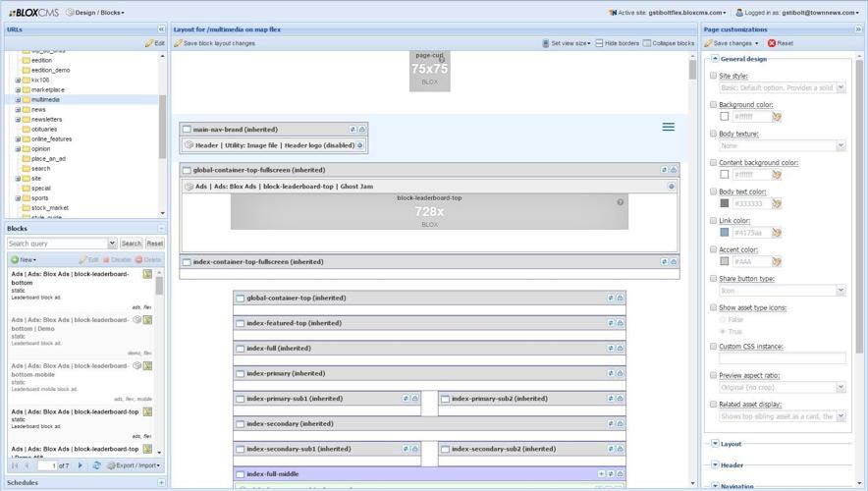
Task: Enable the Share button type checkbox
Action: 713,278
